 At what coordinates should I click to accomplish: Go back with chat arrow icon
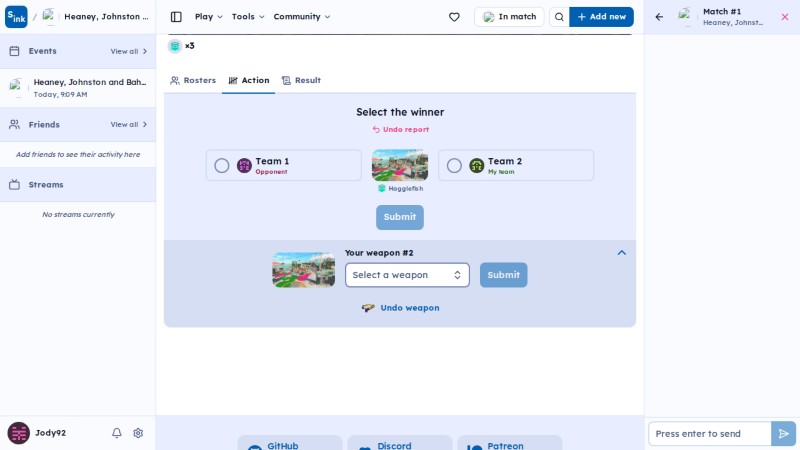click(659, 17)
